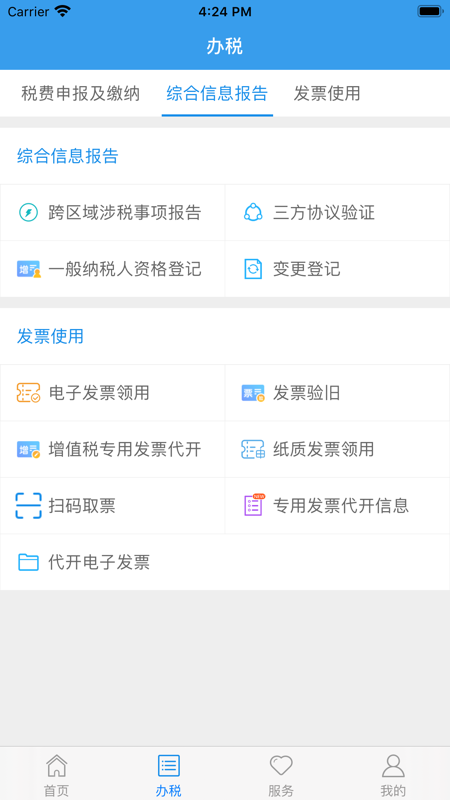Image resolution: width=450 pixels, height=800 pixels.
Task: Switch to the 发票使用 top tab
Action: pos(327,94)
